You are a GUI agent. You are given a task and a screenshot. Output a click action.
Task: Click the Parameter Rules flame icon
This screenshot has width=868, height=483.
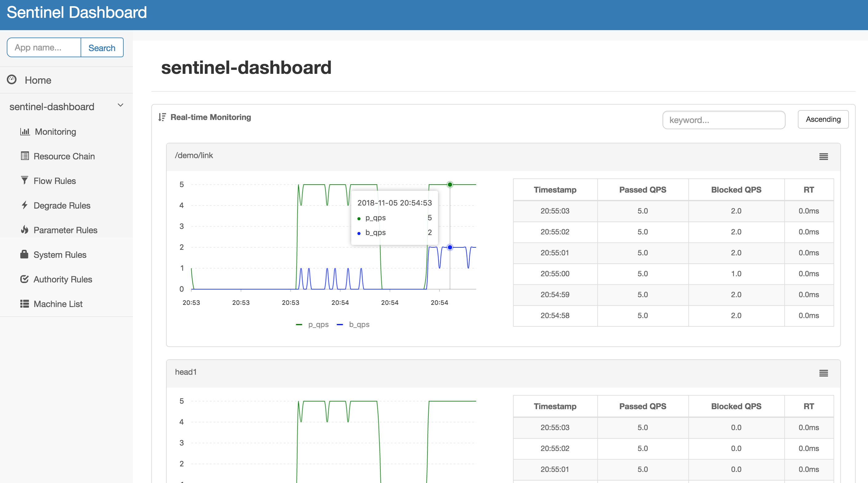[25, 230]
